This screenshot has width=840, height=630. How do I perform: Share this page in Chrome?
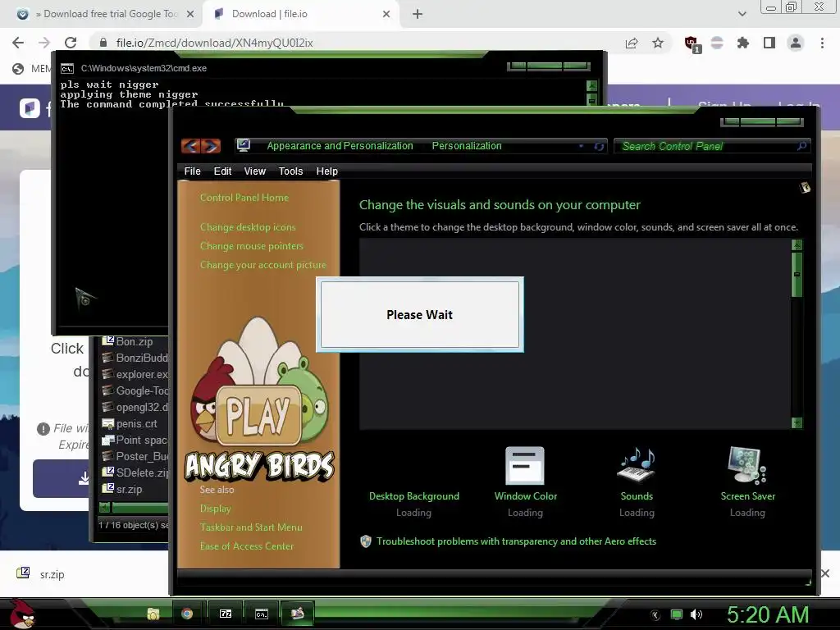(x=632, y=43)
